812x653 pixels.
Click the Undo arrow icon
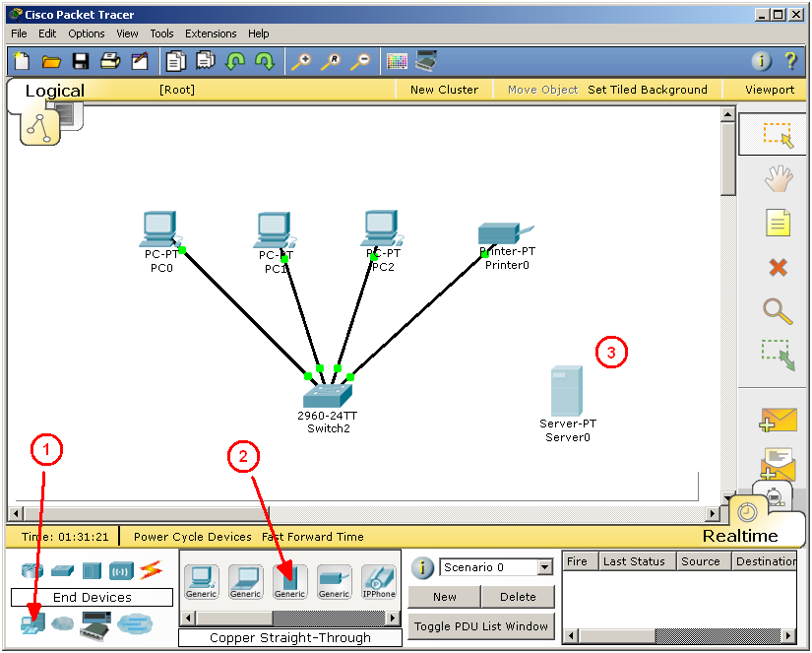234,61
